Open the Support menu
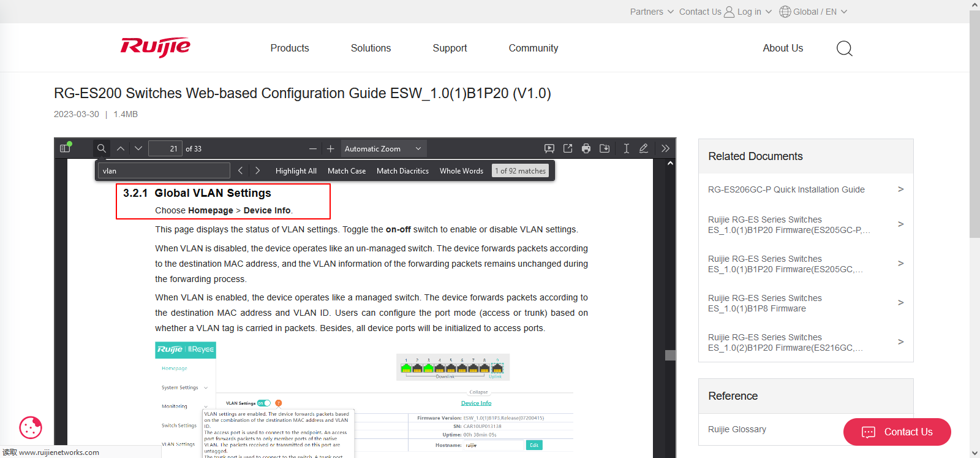The image size is (980, 458). coord(450,48)
